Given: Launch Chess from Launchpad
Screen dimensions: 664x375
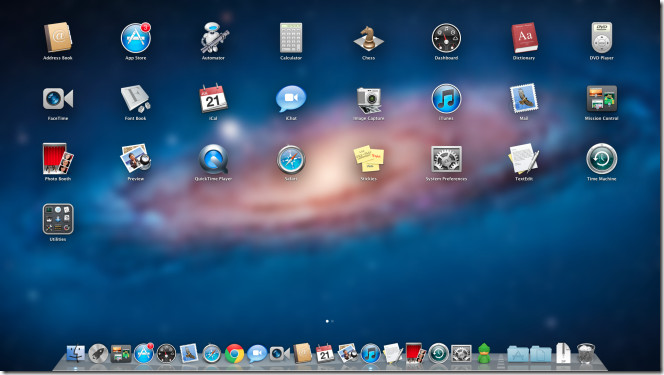Looking at the screenshot, I should coord(368,39).
